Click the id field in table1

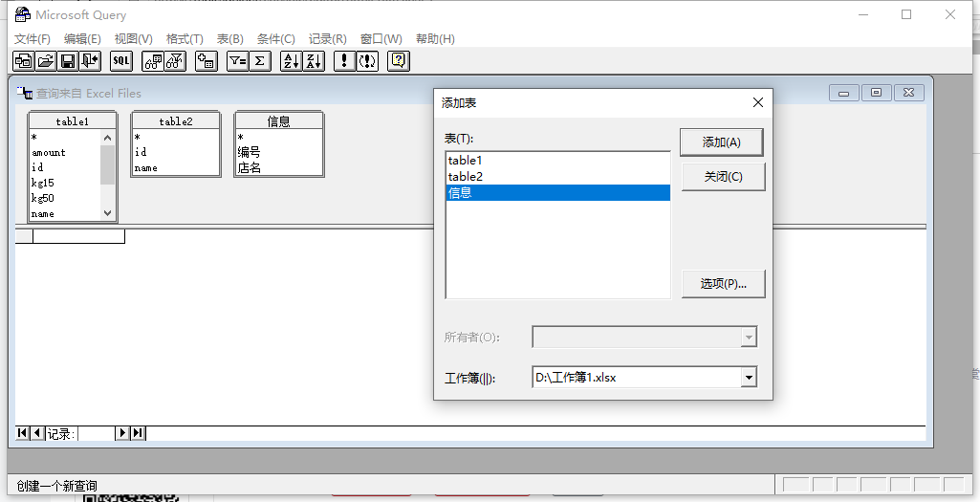(37, 167)
